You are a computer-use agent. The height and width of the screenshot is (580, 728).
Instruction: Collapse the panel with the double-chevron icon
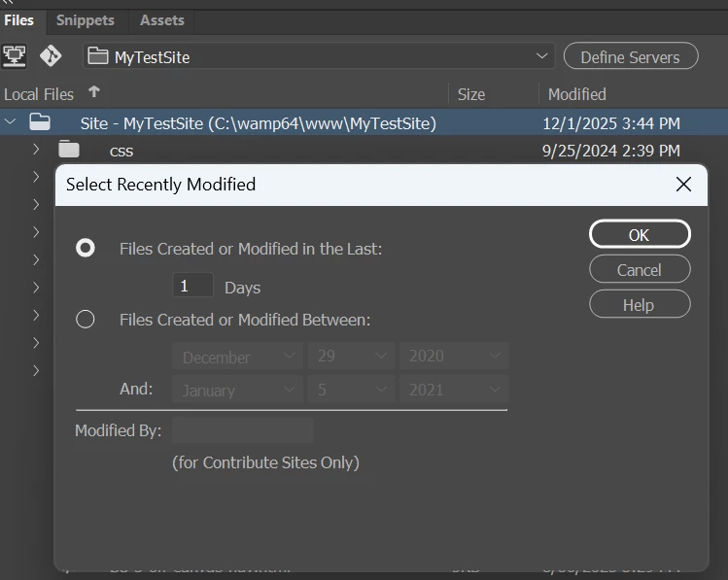click(x=8, y=2)
